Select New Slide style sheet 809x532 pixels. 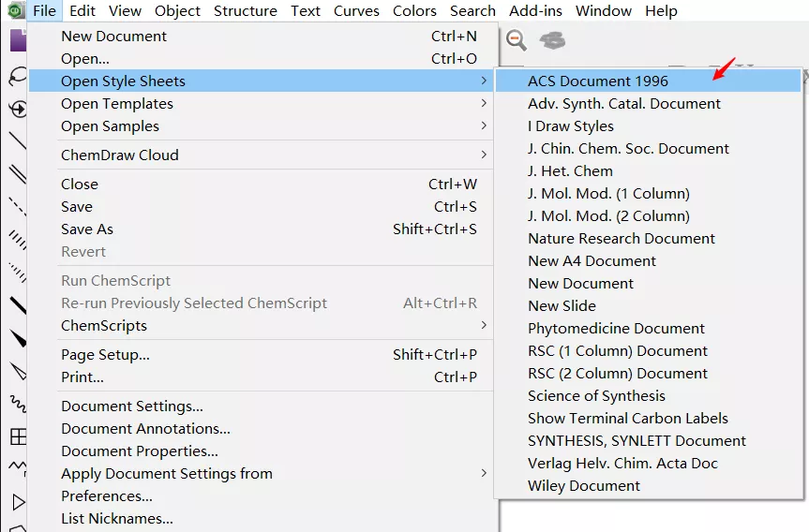click(x=648, y=306)
